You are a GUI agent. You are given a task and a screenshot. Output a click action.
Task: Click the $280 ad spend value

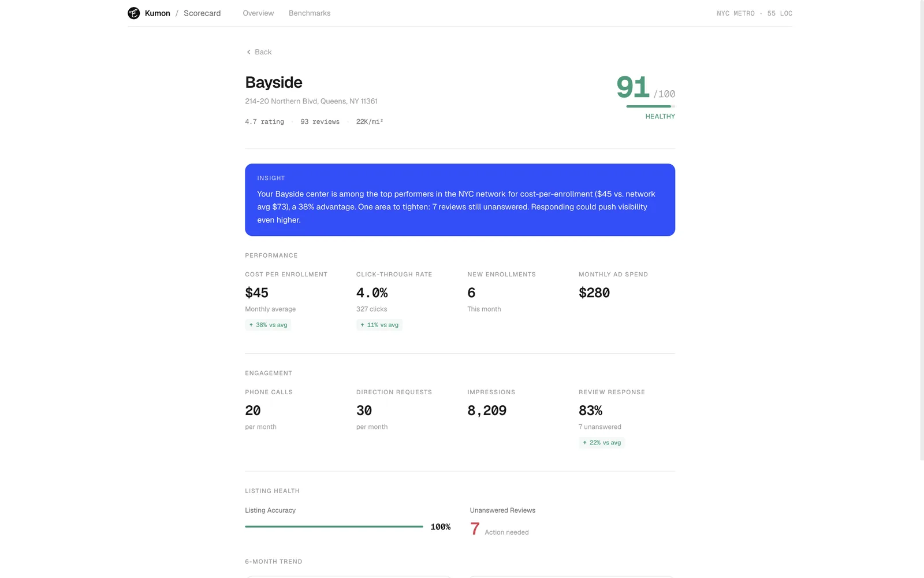(594, 293)
